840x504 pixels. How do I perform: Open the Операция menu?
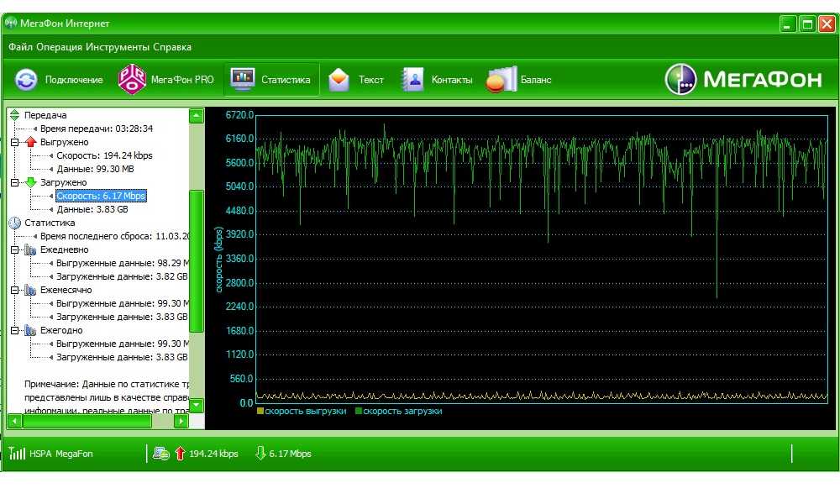point(59,47)
